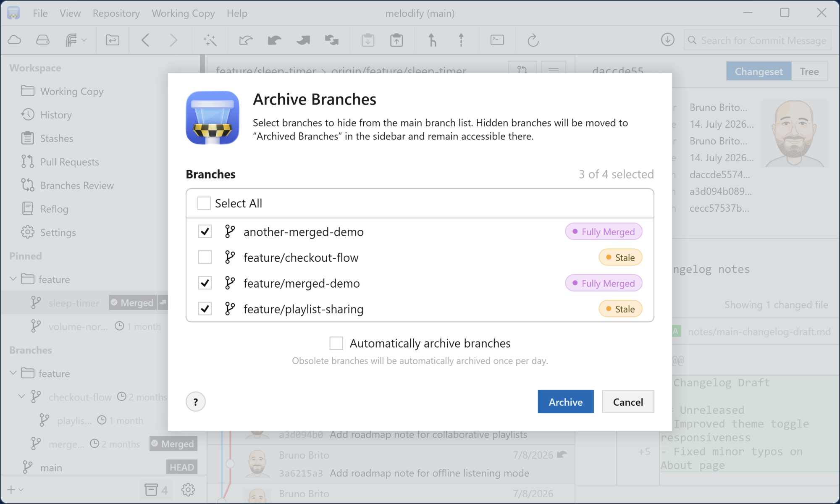Click the notes/main-changelog-draft.md changed file
840x504 pixels.
tap(759, 331)
